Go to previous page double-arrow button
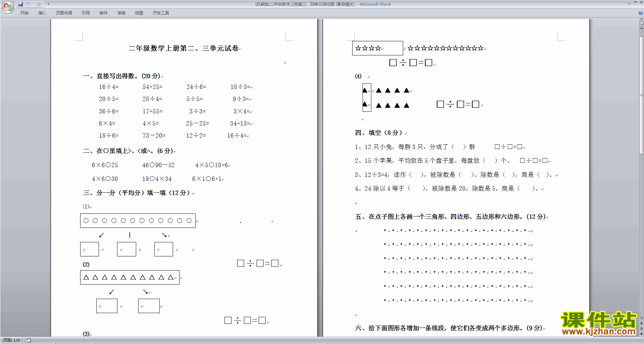 pos(641,324)
